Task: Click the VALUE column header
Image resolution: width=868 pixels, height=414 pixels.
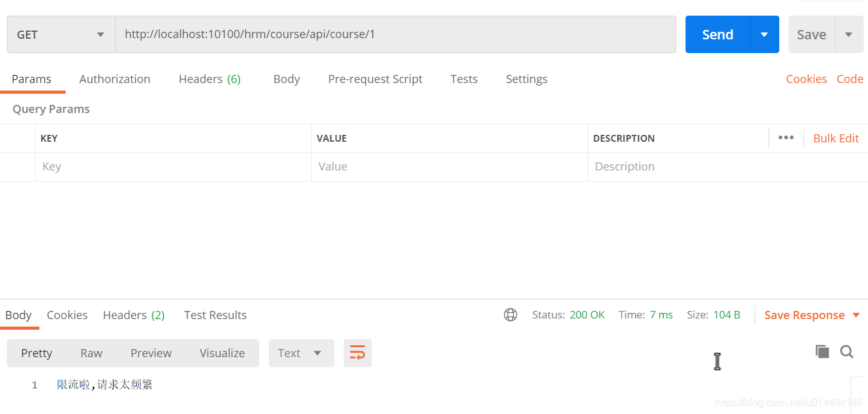Action: (x=332, y=139)
